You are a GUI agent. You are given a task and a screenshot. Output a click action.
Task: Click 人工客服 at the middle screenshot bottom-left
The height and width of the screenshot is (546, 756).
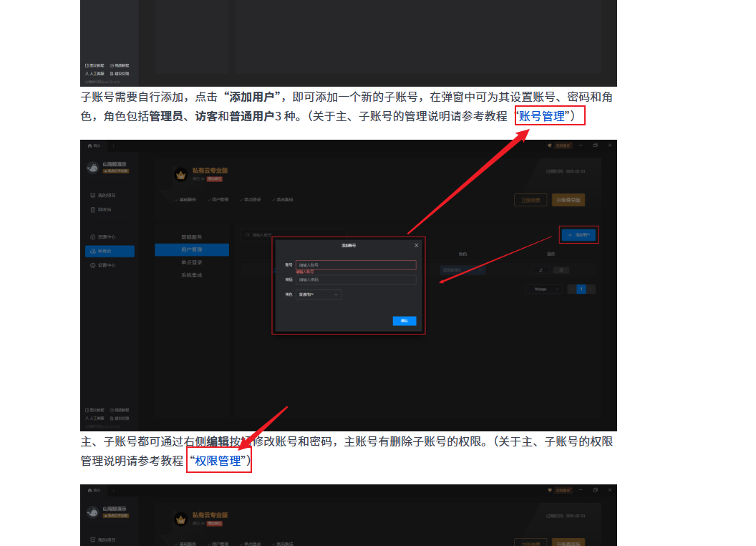(x=94, y=418)
